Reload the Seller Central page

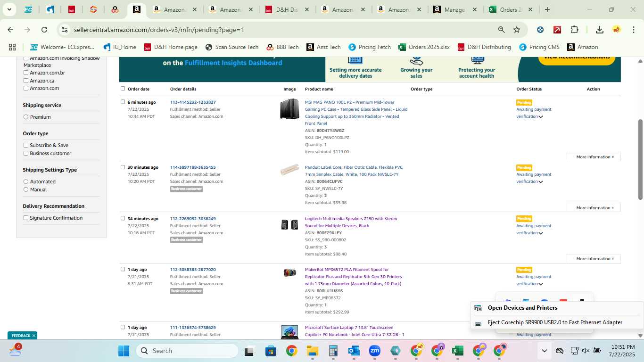44,30
